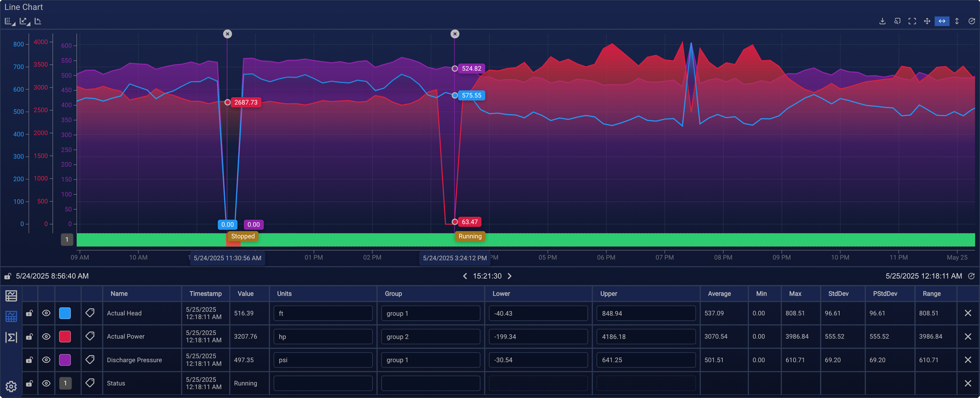Edit the Actual Power group 2 field
980x398 pixels.
431,337
